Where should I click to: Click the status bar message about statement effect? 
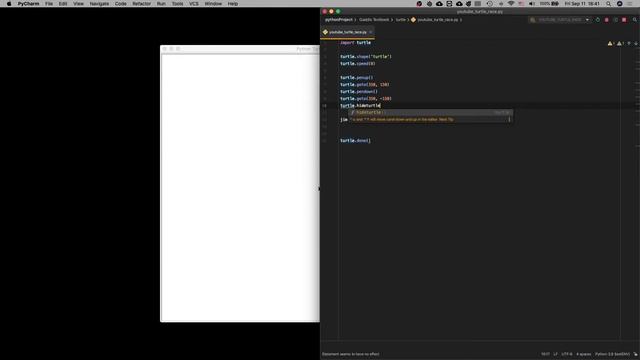pos(351,354)
